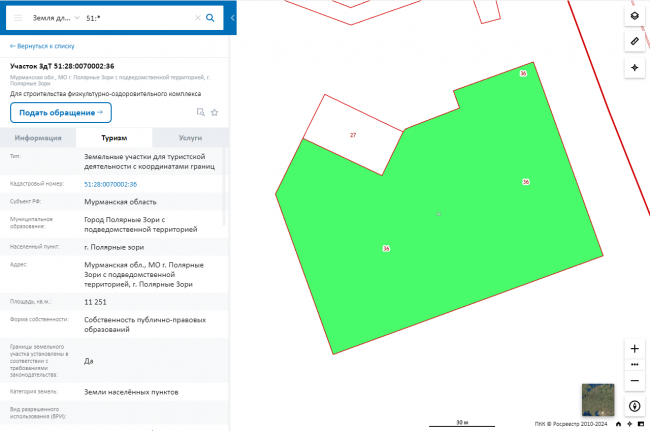Image resolution: width=650 pixels, height=431 pixels.
Task: Select the ruler measurement tool
Action: 634,41
